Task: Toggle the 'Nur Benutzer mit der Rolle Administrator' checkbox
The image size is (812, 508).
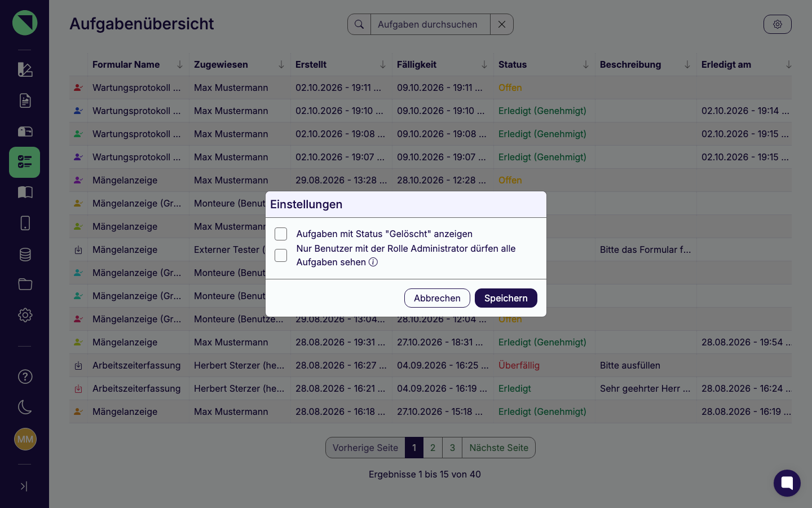Action: [x=281, y=255]
